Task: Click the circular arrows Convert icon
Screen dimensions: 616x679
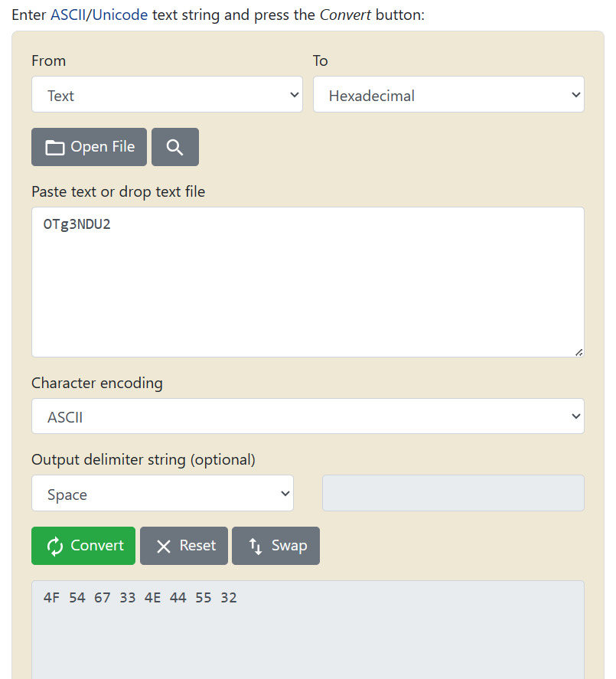Action: [54, 546]
